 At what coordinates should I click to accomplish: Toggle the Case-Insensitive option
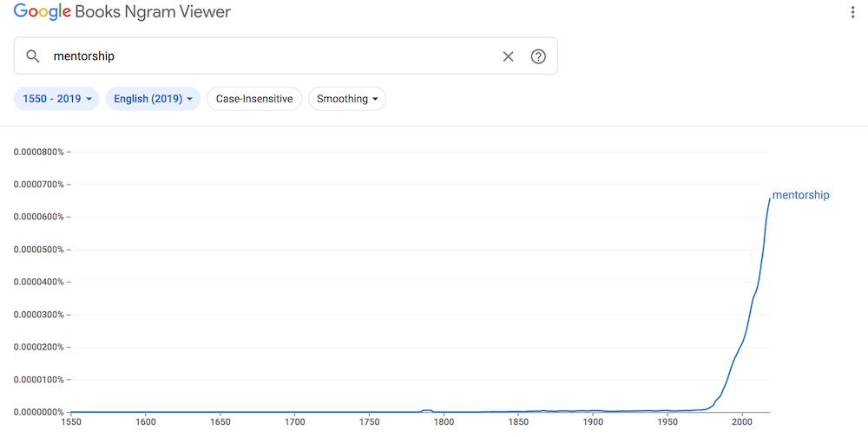(x=254, y=99)
